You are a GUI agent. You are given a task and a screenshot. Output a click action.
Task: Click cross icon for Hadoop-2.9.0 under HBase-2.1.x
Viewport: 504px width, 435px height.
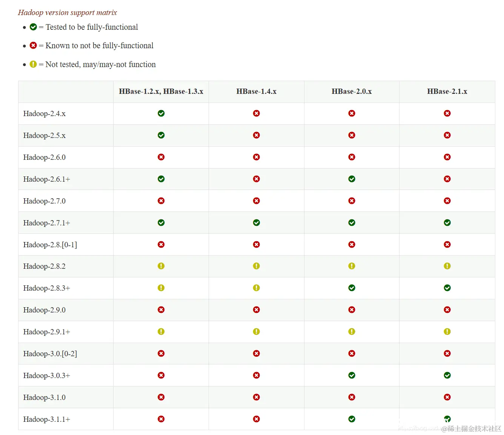pos(447,310)
